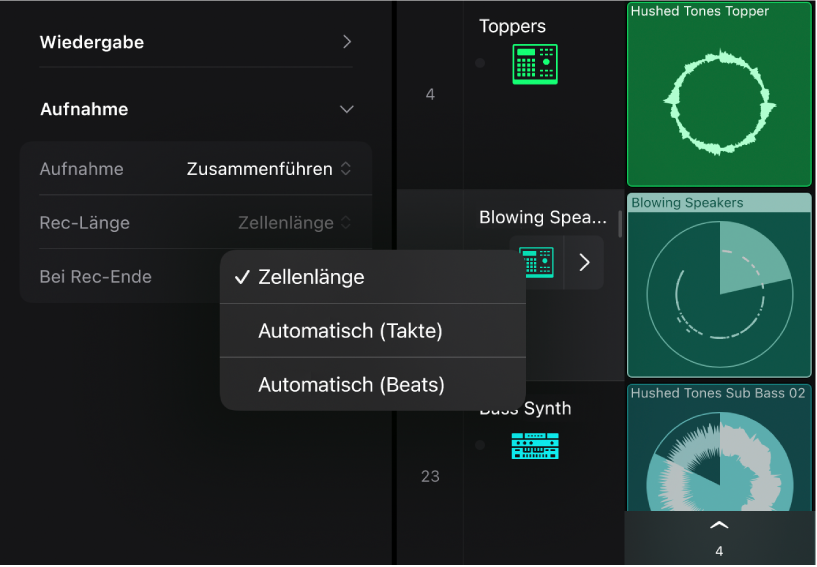The image size is (817, 567).
Task: Click the dot beside Bass Synth icon
Action: pyautogui.click(x=480, y=445)
